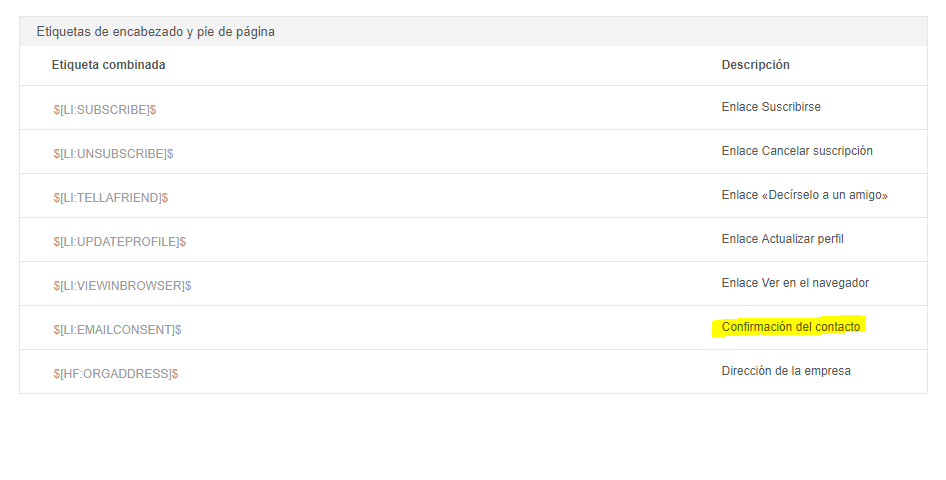This screenshot has height=480, width=946.
Task: Click the "Etiquetas de encabezado y pie de página" title
Action: 155,31
